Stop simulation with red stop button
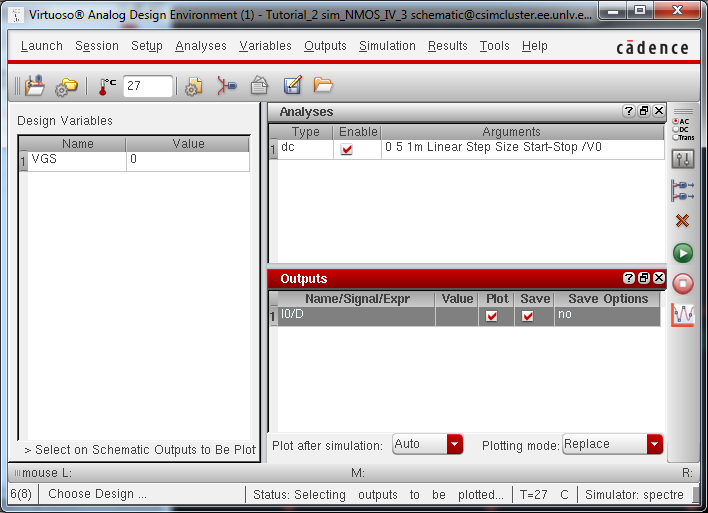Screen dimensions: 708x513 tap(683, 284)
